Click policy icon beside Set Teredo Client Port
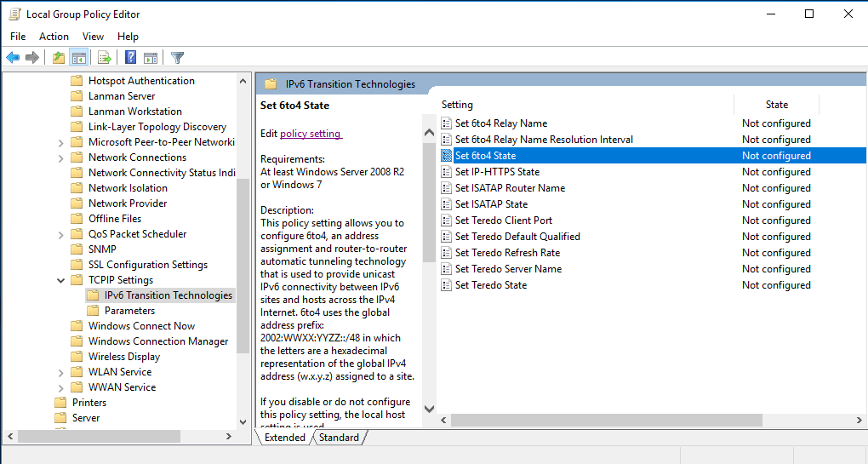Screen dimensions: 868x464 [x=446, y=221]
